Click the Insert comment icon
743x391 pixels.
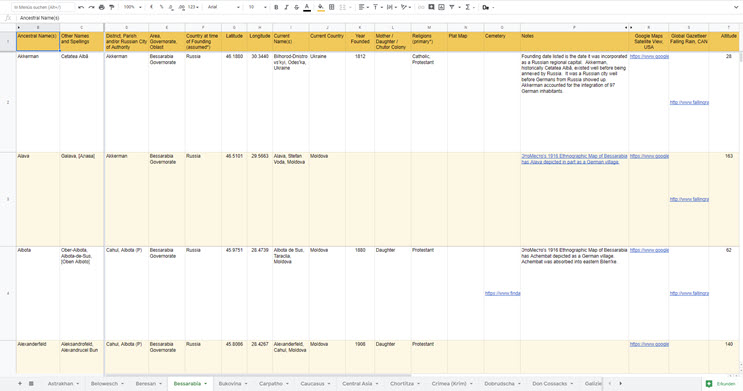431,7
